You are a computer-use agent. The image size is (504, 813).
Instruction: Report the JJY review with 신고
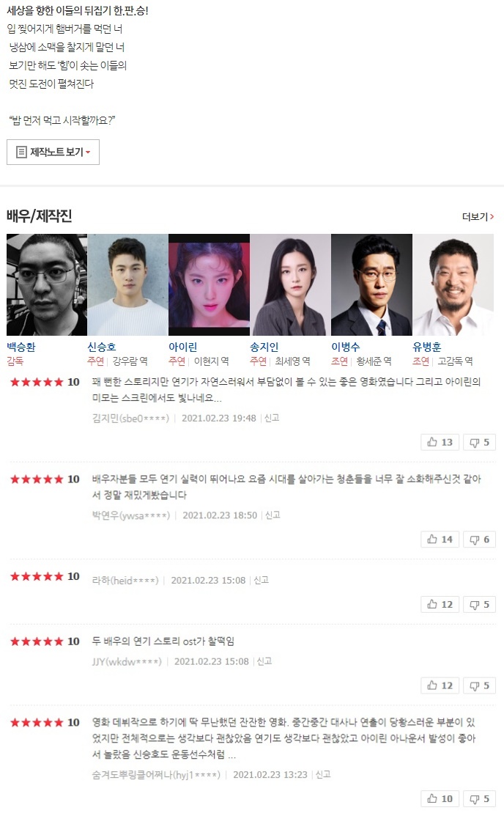[x=264, y=661]
